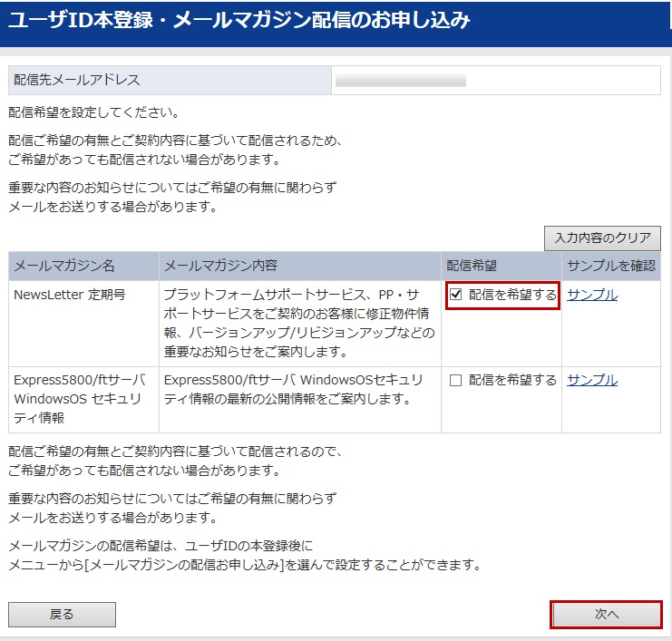Click the 配信希望 column header
Image resolution: width=672 pixels, height=641 pixels.
tap(472, 266)
